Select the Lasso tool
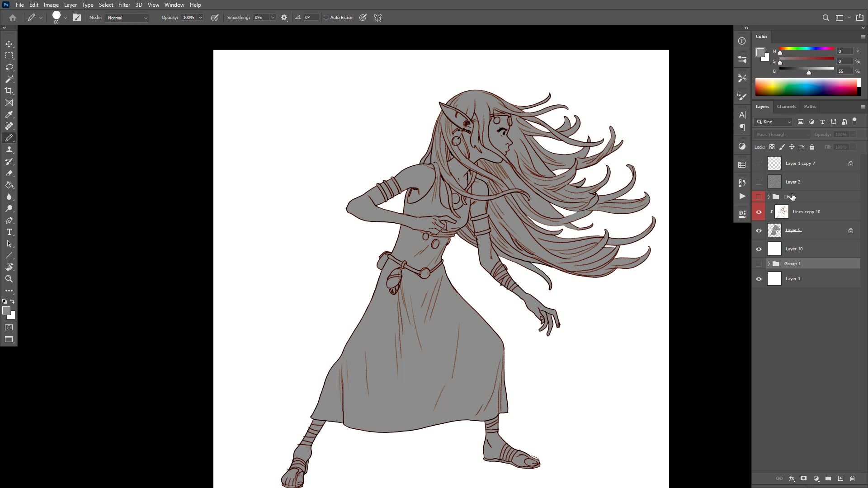The width and height of the screenshot is (868, 488). (9, 67)
